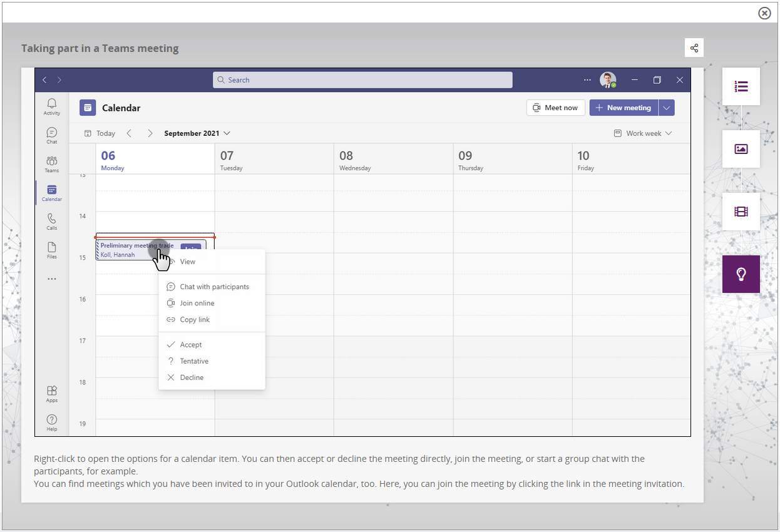Open Teams section in sidebar
780x532 pixels.
click(x=52, y=164)
